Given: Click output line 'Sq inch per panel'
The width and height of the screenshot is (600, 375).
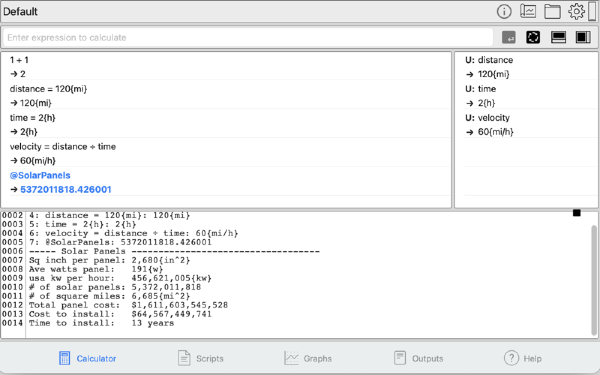Looking at the screenshot, I should tap(109, 260).
